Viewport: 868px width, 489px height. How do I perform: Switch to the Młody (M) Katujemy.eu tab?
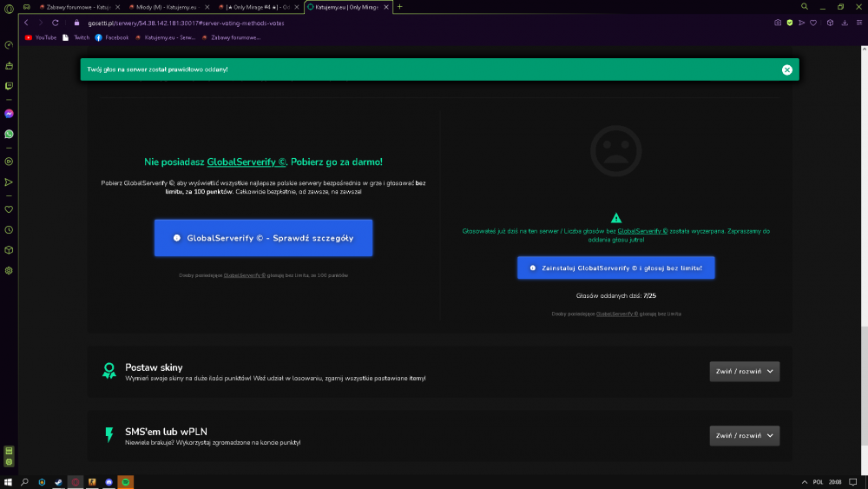click(x=166, y=7)
